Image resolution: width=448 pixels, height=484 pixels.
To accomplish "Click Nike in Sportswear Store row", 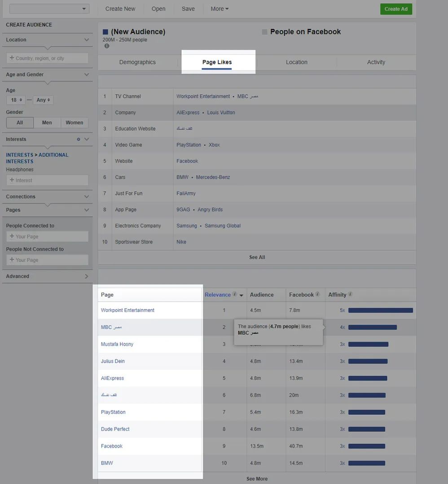I will point(181,242).
